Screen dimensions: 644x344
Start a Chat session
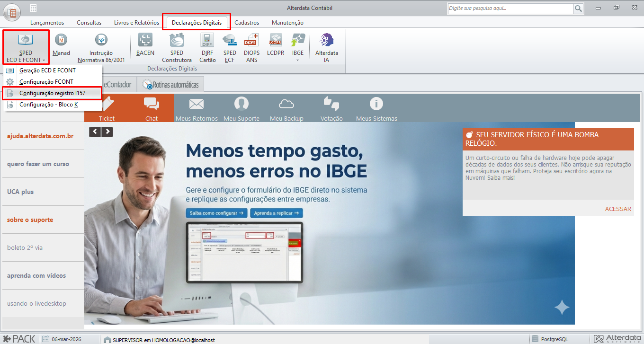point(152,109)
